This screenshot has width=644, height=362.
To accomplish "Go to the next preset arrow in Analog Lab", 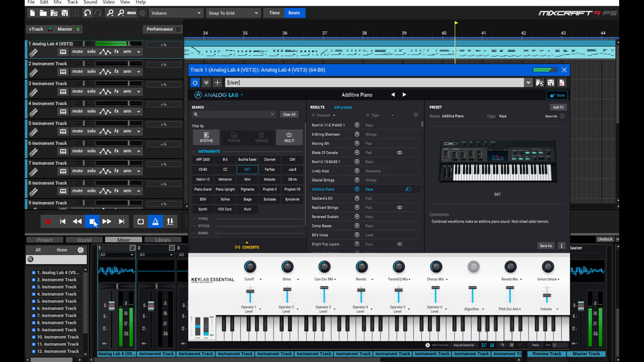I will (x=404, y=95).
